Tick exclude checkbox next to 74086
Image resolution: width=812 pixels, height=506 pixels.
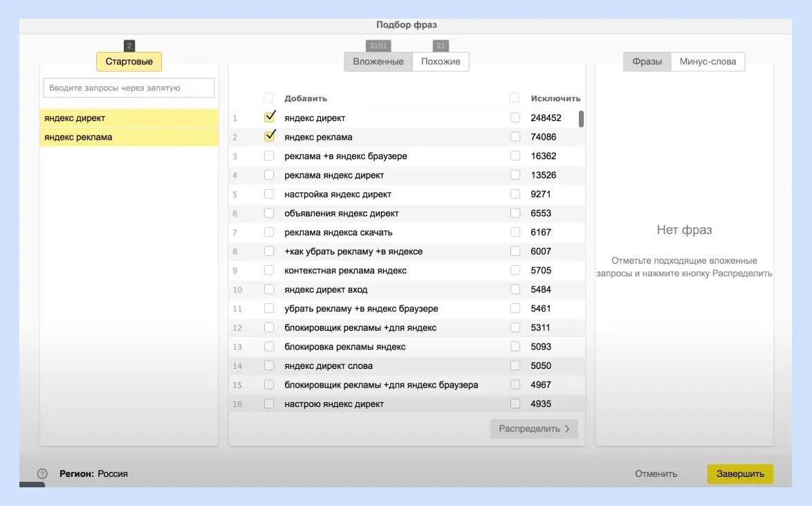tap(515, 137)
